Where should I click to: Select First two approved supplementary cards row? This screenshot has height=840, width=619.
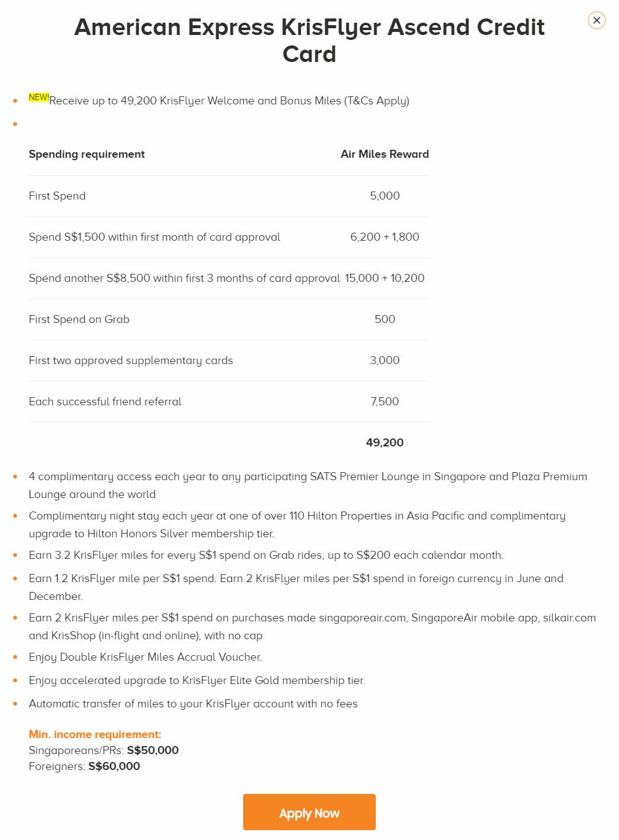point(131,360)
